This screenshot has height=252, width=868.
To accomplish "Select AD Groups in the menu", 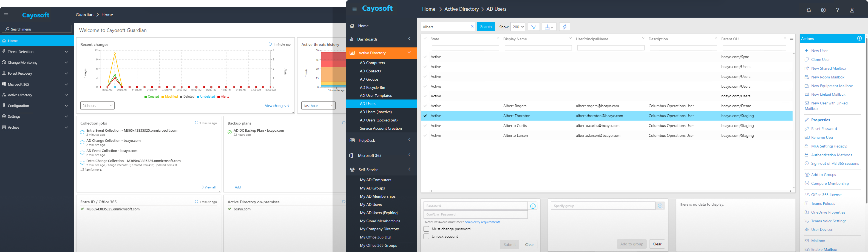I will (369, 80).
